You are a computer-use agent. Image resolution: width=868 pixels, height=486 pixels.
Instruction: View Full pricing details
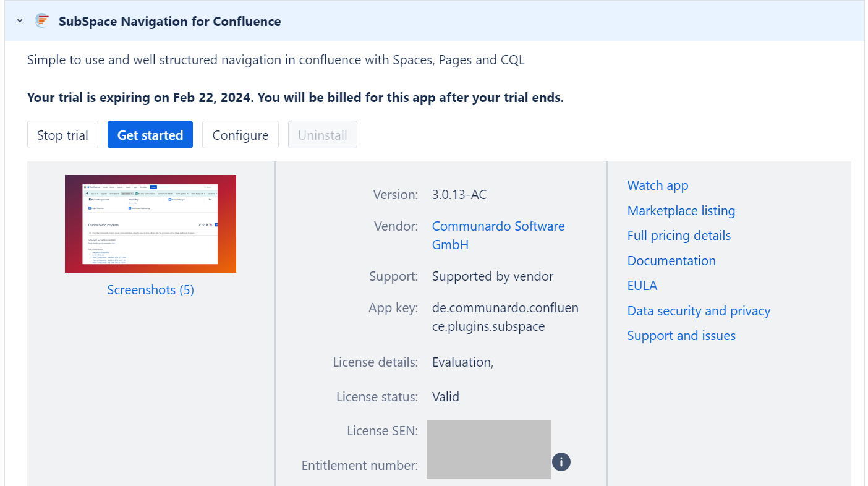pos(679,236)
